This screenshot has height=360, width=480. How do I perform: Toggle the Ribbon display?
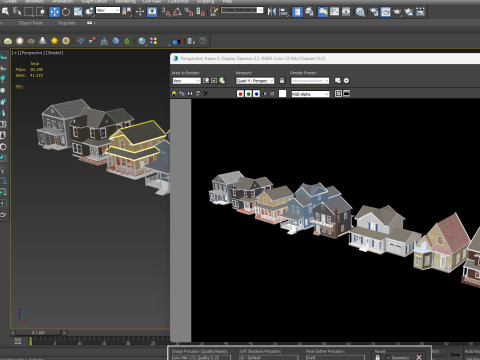pos(323,12)
